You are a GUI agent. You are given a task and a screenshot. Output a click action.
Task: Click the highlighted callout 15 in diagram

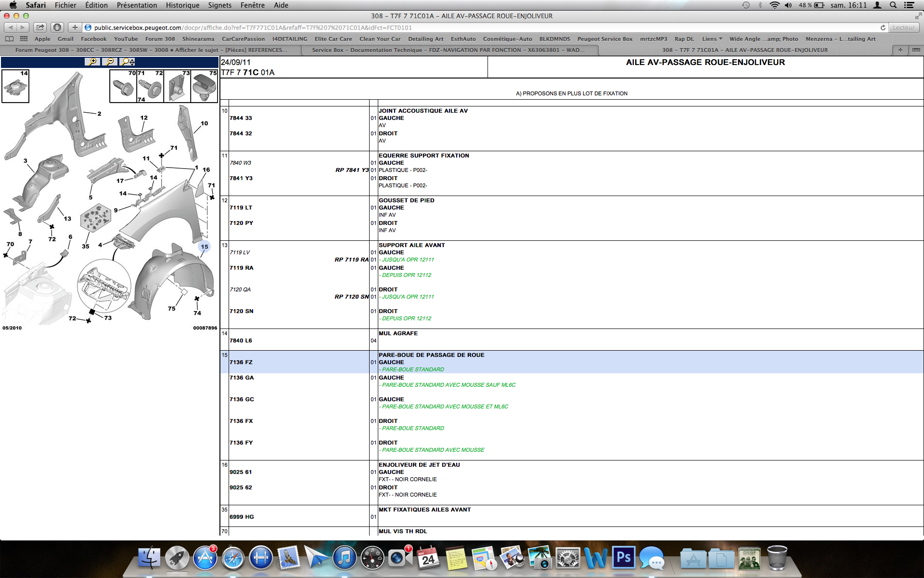coord(205,247)
